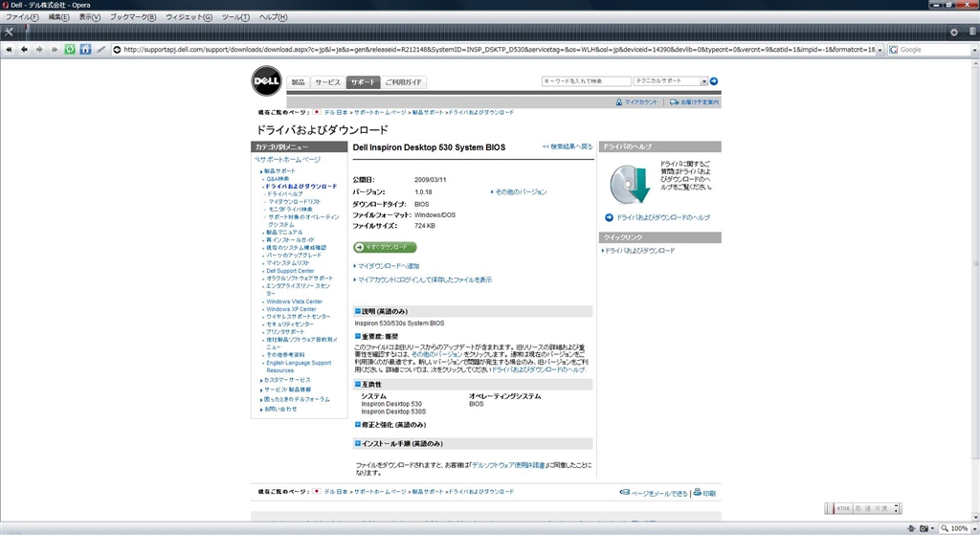Click the vertical scrollbar down arrow
Screen dimensions: 980x535
(975, 517)
